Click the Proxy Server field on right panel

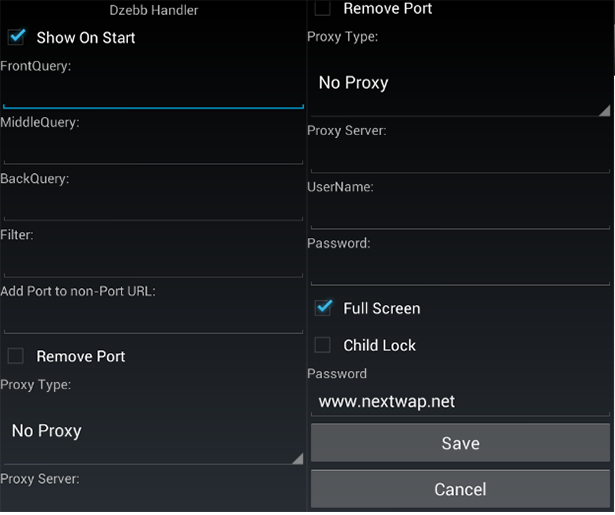[x=460, y=157]
